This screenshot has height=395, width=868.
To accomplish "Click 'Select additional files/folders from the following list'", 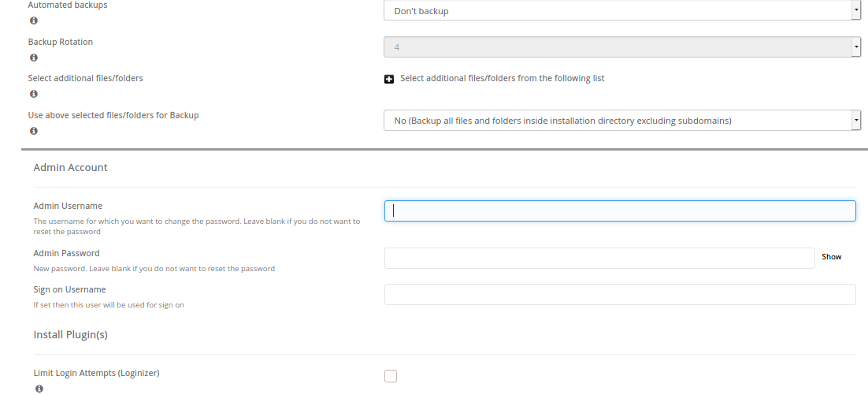I will (502, 78).
